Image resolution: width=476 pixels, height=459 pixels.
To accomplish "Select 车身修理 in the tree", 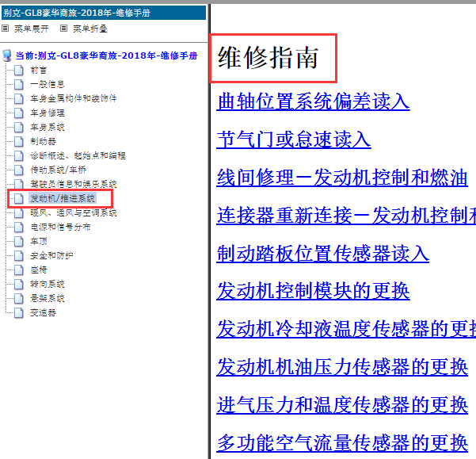I will tap(48, 113).
